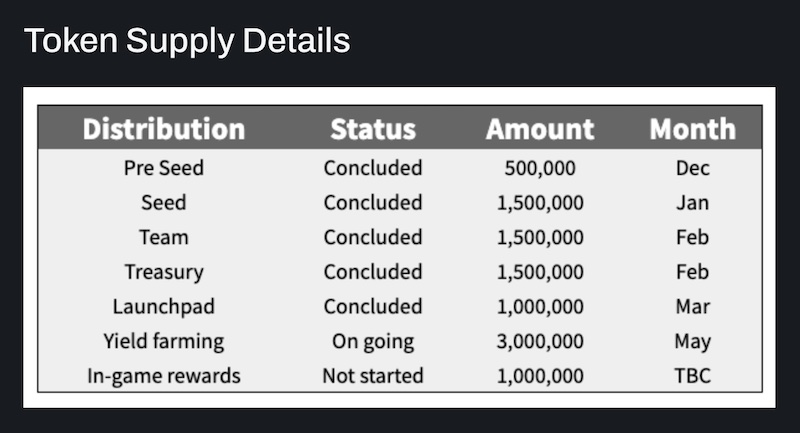Select the Amount column header

tap(540, 129)
